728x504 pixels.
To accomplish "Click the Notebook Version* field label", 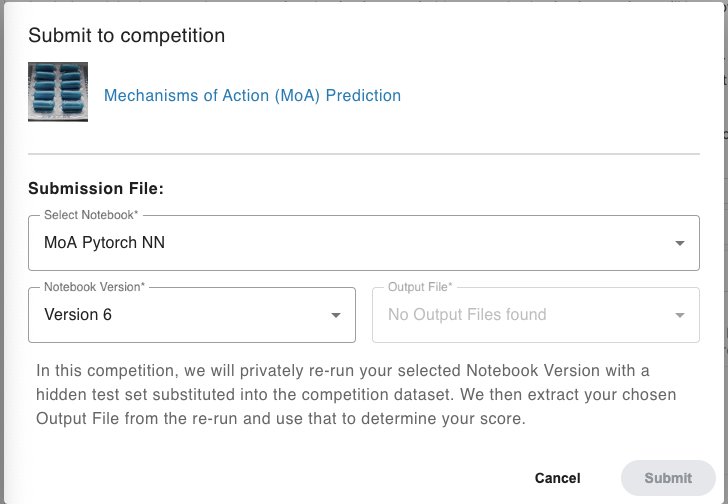I will tap(94, 287).
